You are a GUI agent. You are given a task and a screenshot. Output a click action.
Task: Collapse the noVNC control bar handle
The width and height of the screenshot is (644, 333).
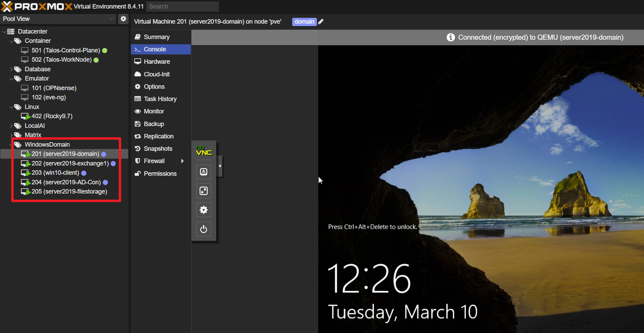pyautogui.click(x=220, y=166)
